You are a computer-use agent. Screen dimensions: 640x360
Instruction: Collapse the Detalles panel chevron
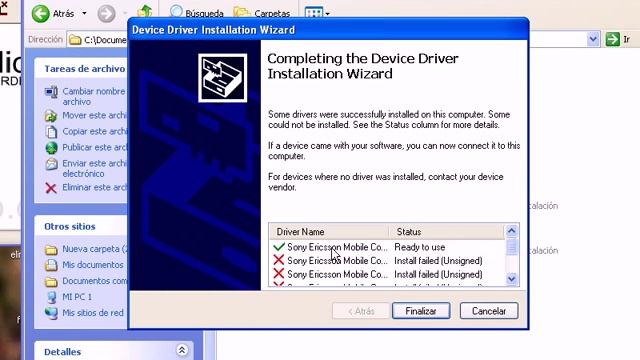tap(182, 350)
